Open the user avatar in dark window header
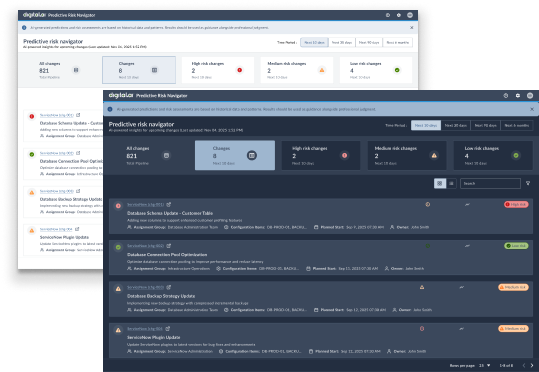Screen dimensions: 539x372 click(x=530, y=96)
